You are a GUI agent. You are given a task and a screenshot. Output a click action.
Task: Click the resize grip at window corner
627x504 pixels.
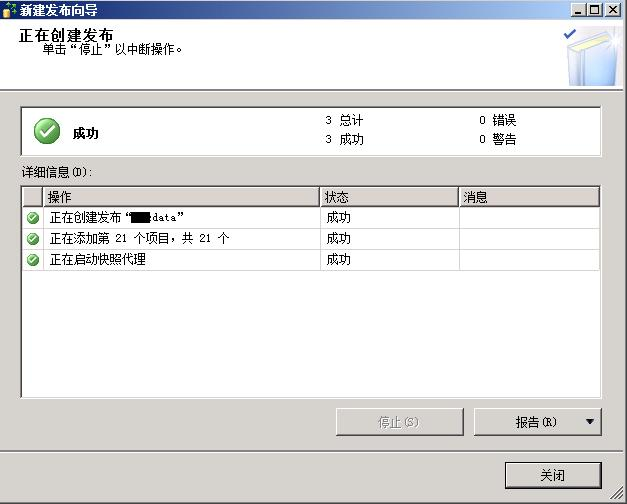(617, 495)
